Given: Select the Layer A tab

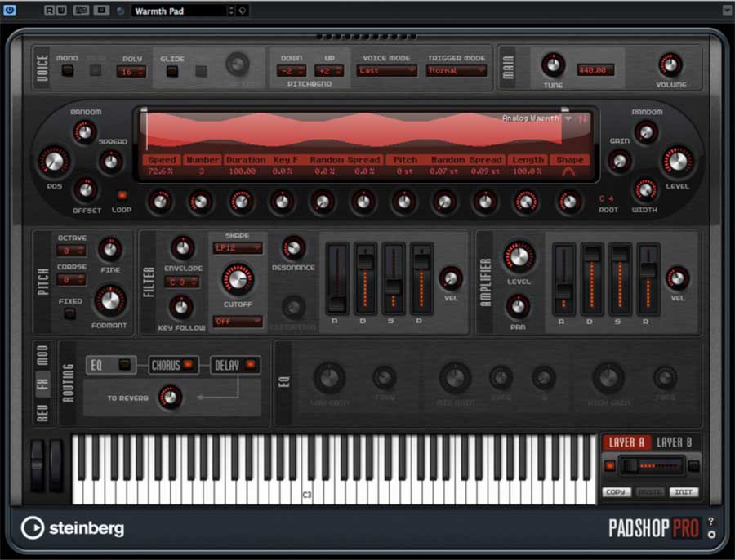Looking at the screenshot, I should click(x=626, y=442).
